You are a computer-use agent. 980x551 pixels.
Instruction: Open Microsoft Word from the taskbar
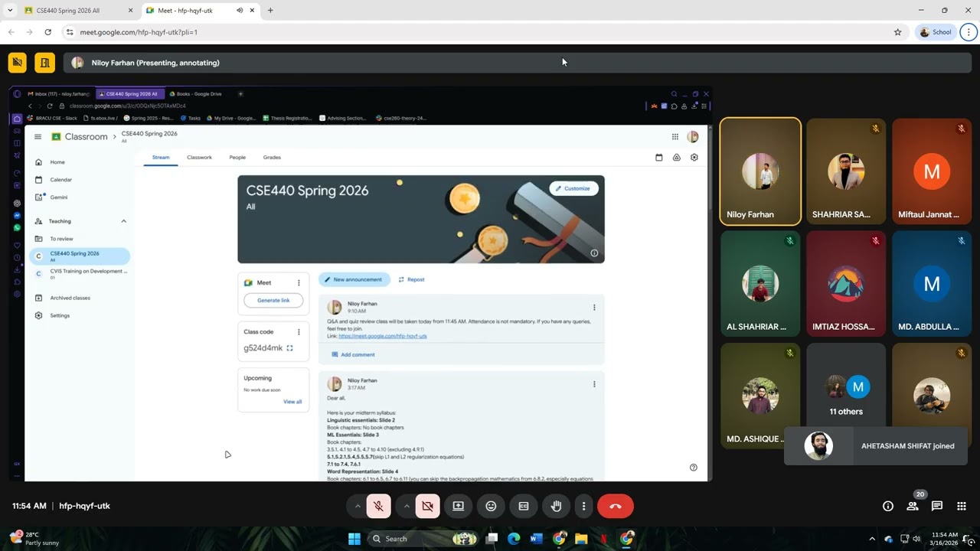point(536,539)
